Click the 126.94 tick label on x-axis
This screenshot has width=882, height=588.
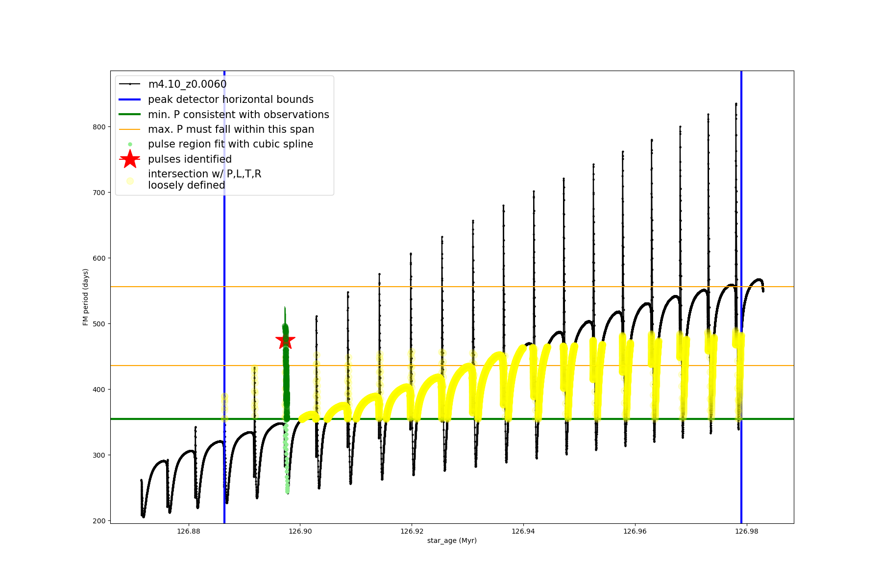[x=523, y=531]
